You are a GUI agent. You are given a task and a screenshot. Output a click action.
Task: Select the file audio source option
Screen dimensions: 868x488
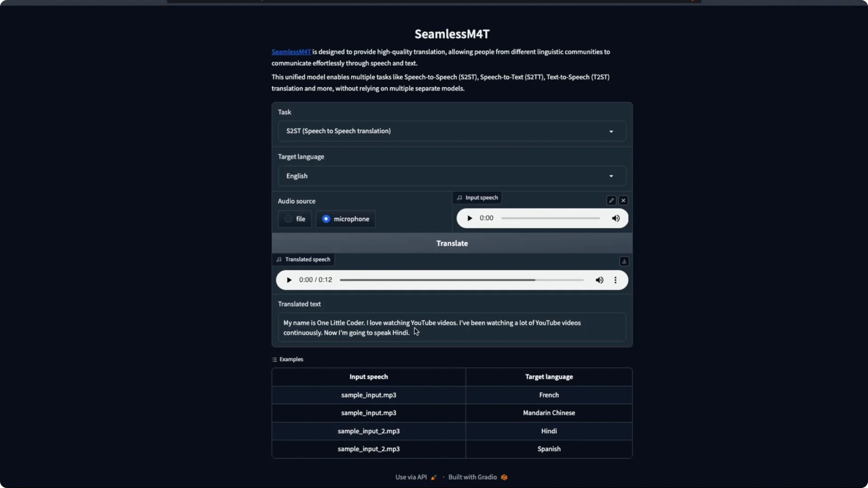pyautogui.click(x=294, y=219)
